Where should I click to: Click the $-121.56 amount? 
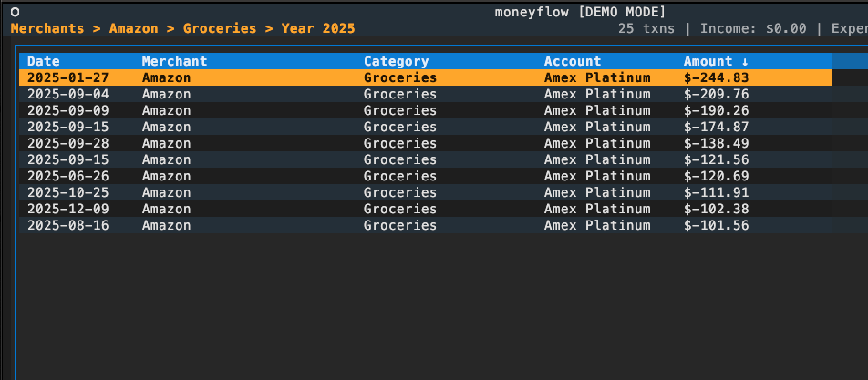(717, 159)
